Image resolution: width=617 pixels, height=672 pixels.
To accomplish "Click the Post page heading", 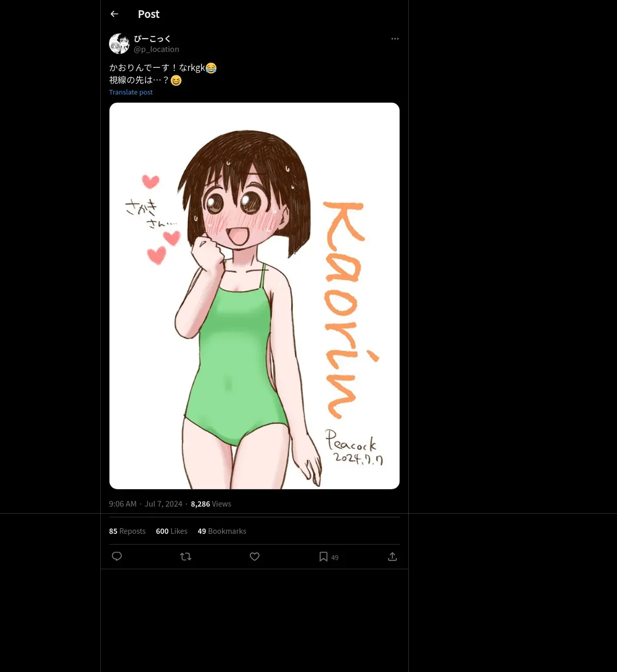I will (x=149, y=14).
